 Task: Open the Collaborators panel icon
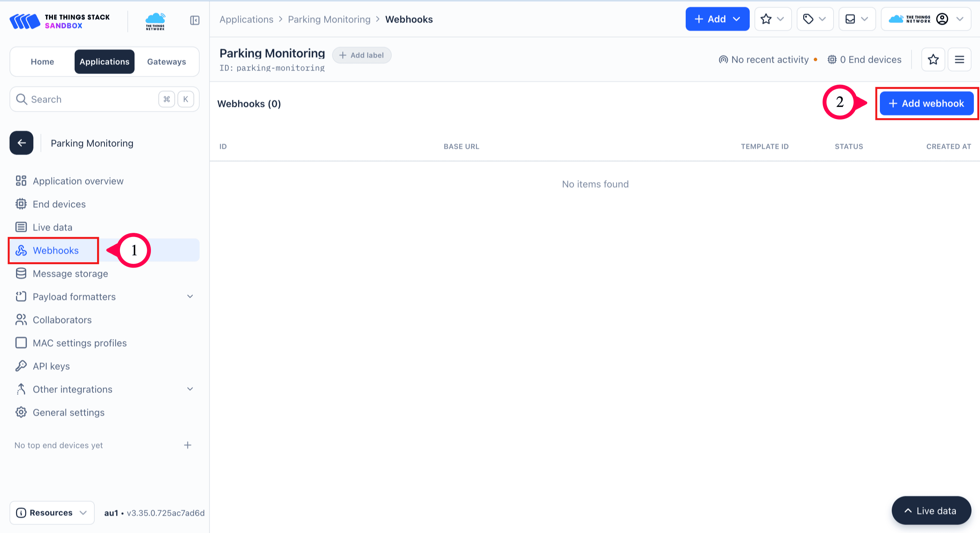coord(21,320)
